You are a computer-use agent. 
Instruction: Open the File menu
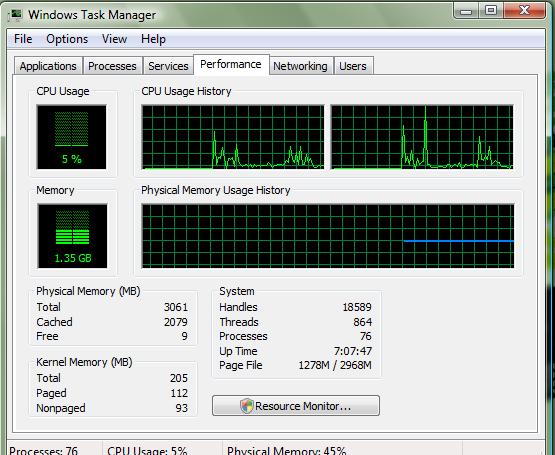coord(23,39)
